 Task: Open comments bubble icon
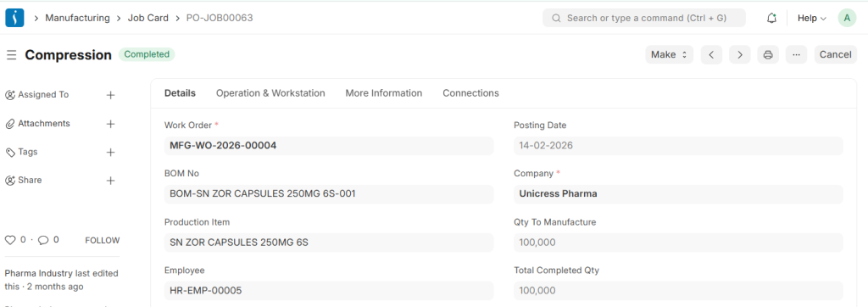point(43,240)
